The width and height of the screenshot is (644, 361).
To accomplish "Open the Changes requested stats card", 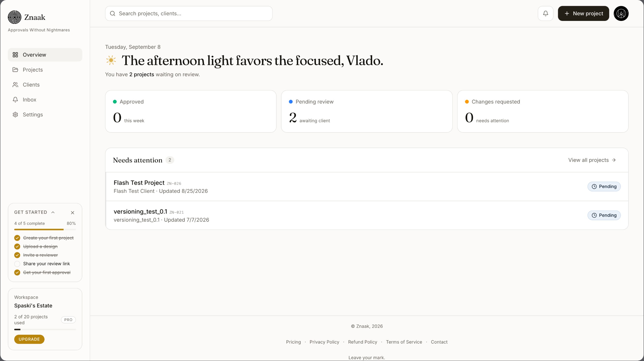I will coord(543,111).
